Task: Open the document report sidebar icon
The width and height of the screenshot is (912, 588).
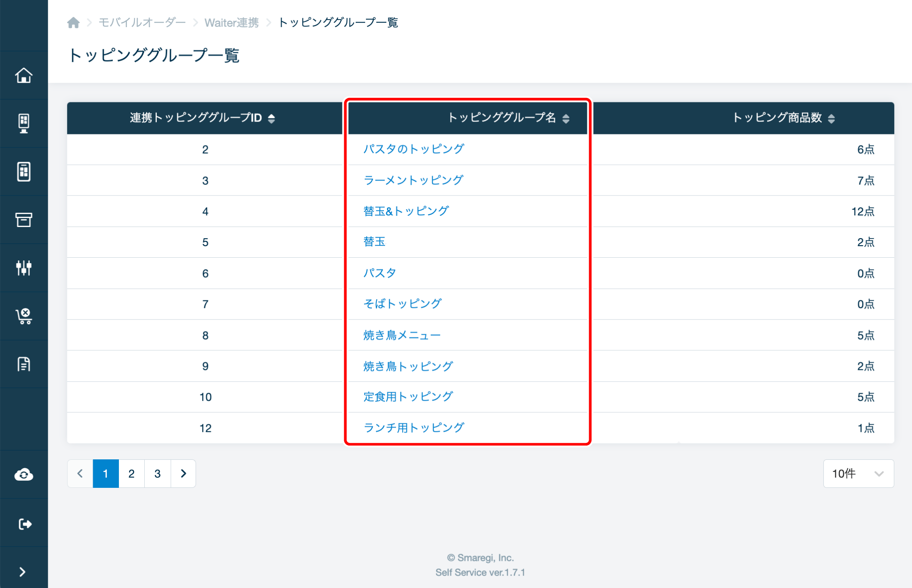Action: click(x=24, y=364)
